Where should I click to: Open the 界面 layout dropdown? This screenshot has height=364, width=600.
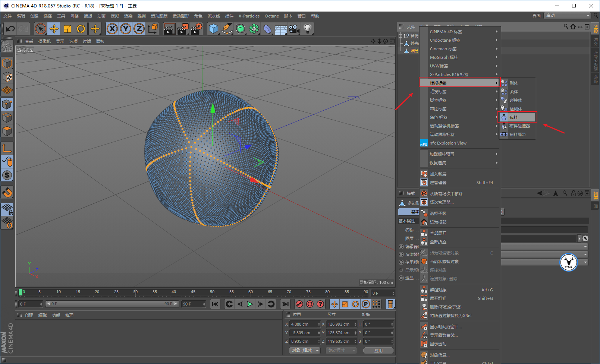(567, 16)
